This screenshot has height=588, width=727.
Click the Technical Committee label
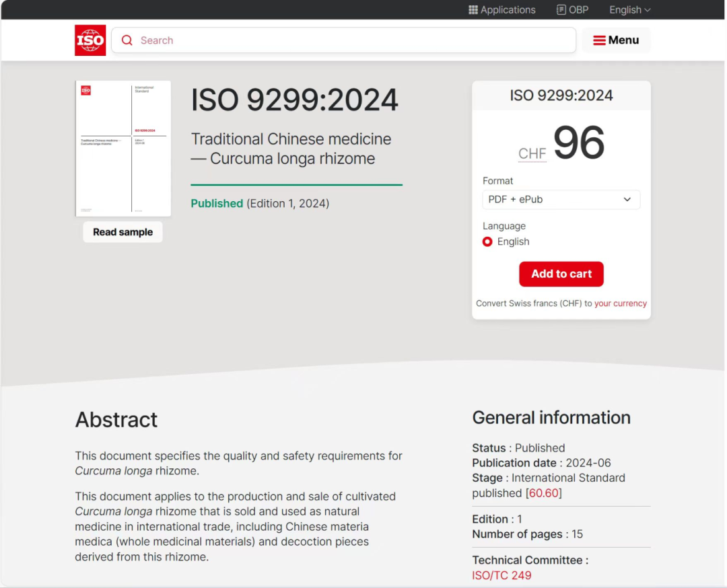tap(530, 560)
